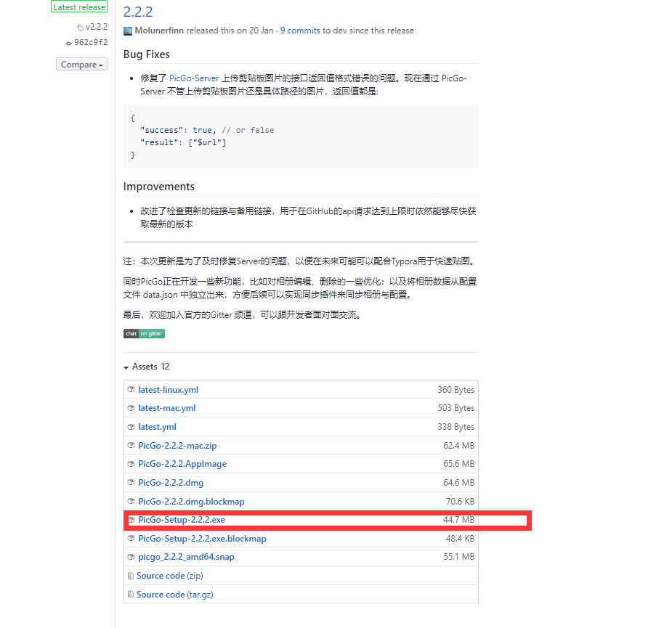The image size is (672, 628).
Task: Open commit 962c9f2
Action: (x=91, y=42)
